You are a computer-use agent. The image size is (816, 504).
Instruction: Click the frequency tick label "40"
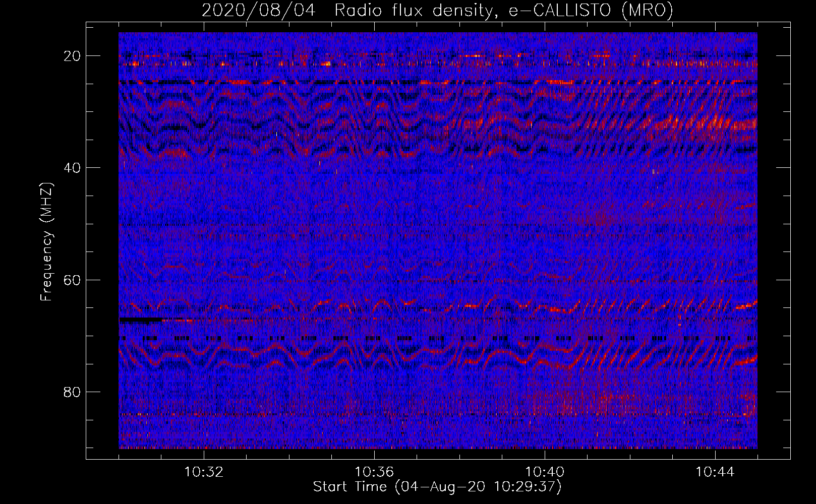(x=72, y=168)
